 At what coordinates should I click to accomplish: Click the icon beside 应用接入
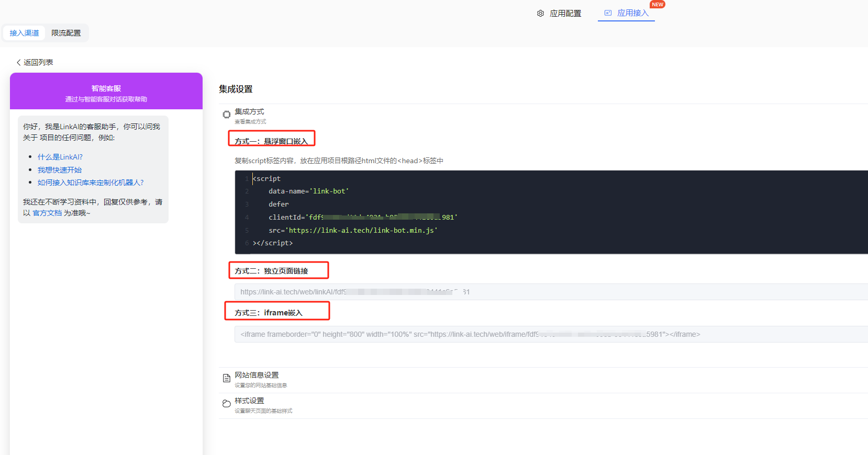pyautogui.click(x=608, y=13)
